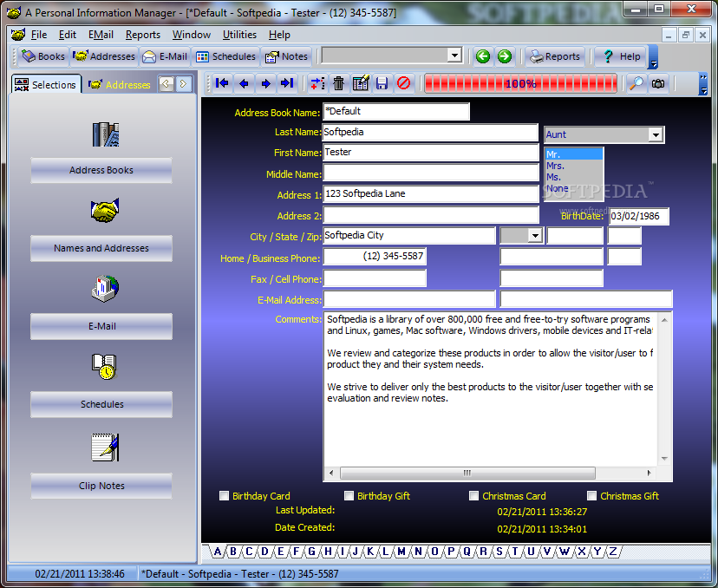
Task: Click the notepad pen icon in sidebar
Action: tap(105, 447)
